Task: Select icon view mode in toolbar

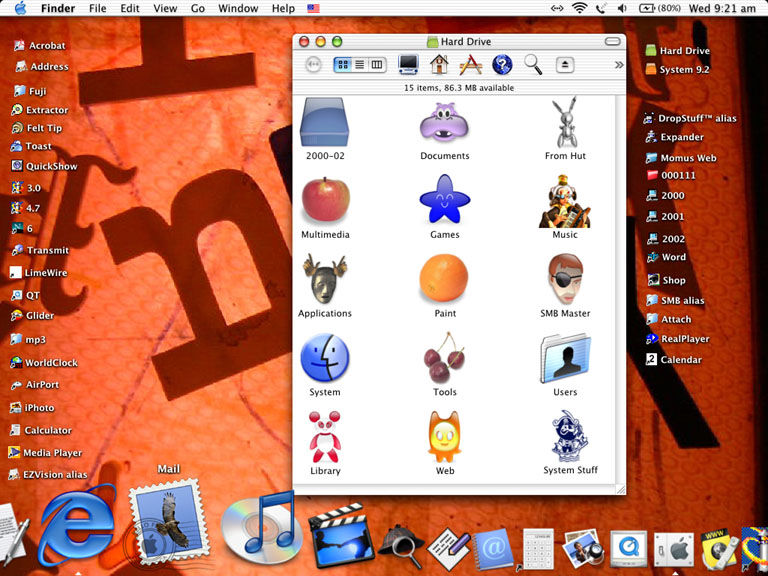Action: [x=343, y=65]
